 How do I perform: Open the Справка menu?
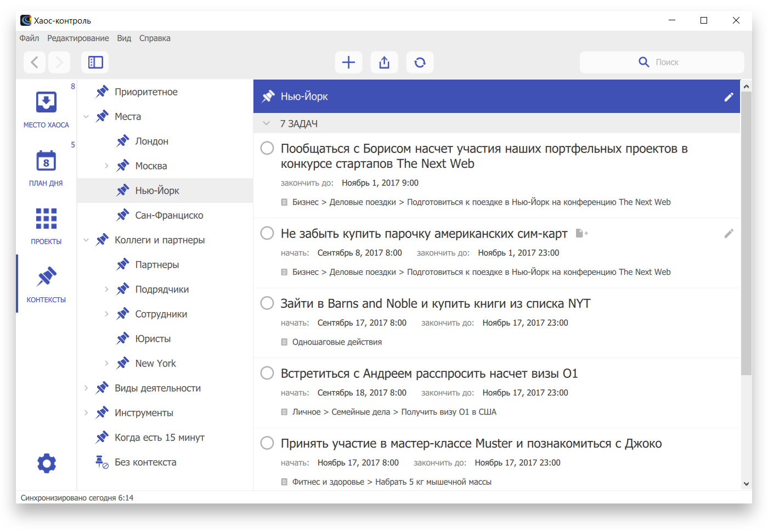pyautogui.click(x=155, y=38)
